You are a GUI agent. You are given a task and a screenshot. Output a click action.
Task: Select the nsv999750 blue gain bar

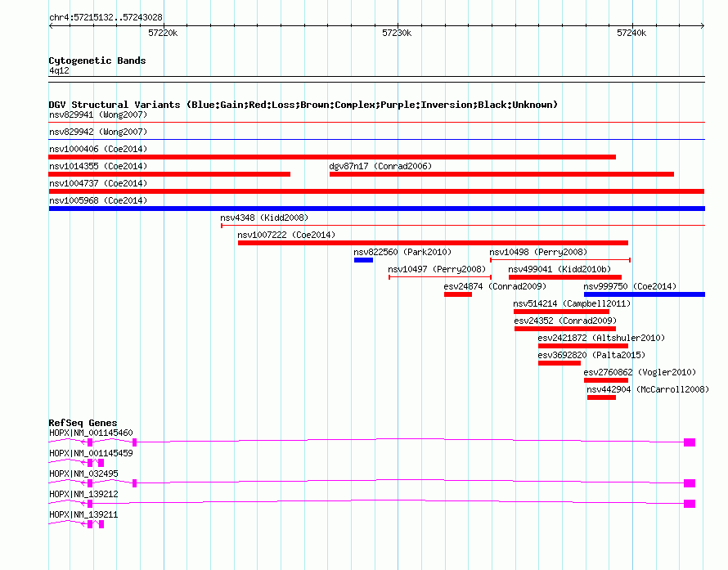(645, 294)
